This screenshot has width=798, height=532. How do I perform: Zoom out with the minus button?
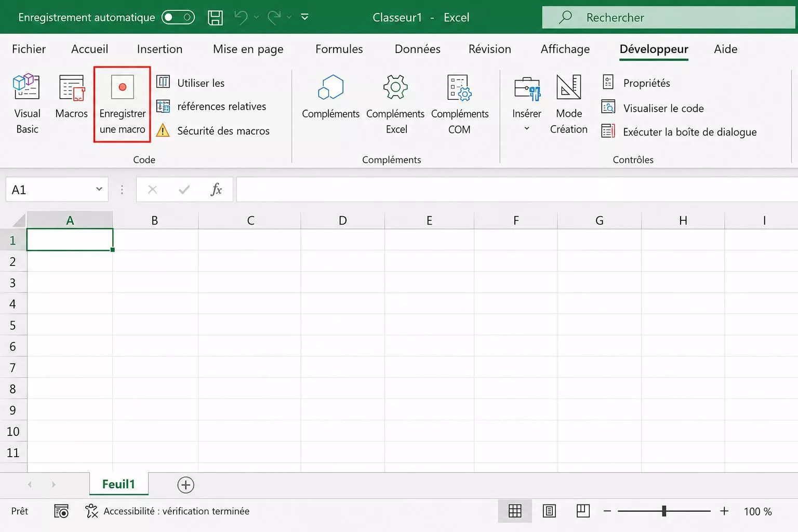(607, 511)
